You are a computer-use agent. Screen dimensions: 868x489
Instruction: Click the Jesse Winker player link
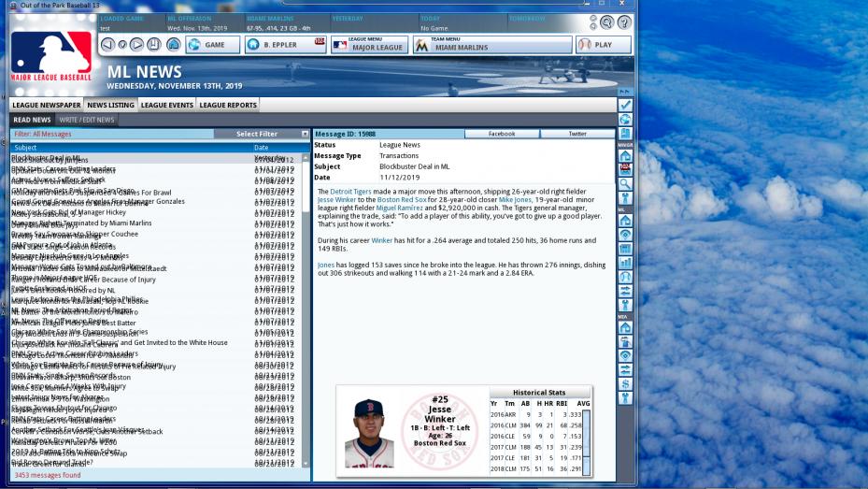tap(332, 200)
